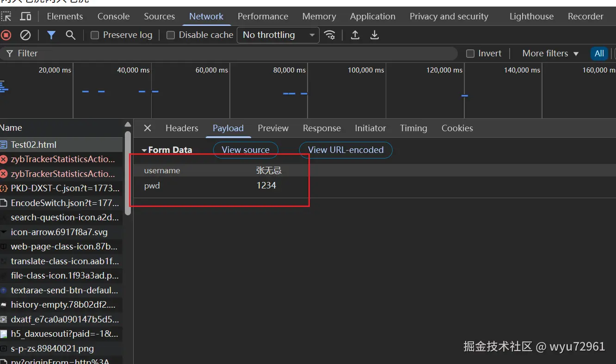Viewport: 616px width, 364px height.
Task: Open the No throttling dropdown
Action: click(278, 35)
